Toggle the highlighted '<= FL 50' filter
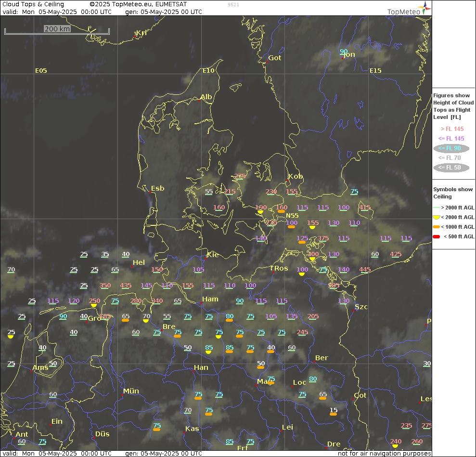 451,168
